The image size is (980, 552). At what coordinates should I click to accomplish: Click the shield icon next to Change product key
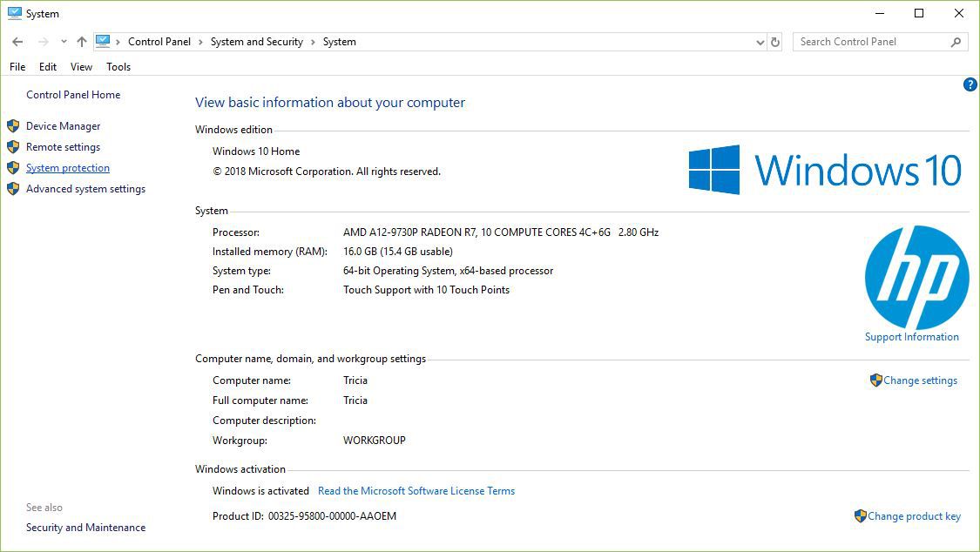(860, 515)
